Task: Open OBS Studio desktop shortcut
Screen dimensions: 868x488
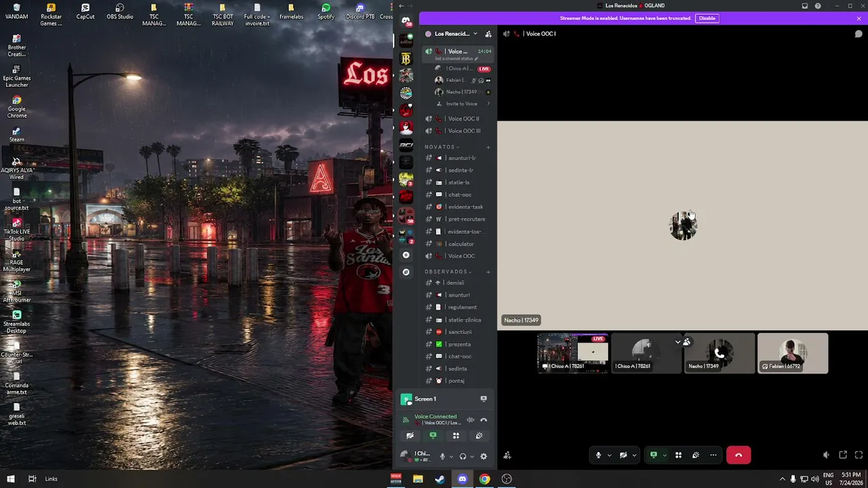Action: click(120, 12)
